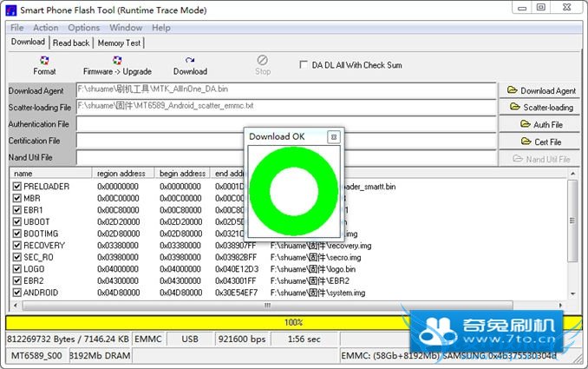Enable DA DL All With Check Sum
Image resolution: width=588 pixels, height=369 pixels.
coord(303,65)
